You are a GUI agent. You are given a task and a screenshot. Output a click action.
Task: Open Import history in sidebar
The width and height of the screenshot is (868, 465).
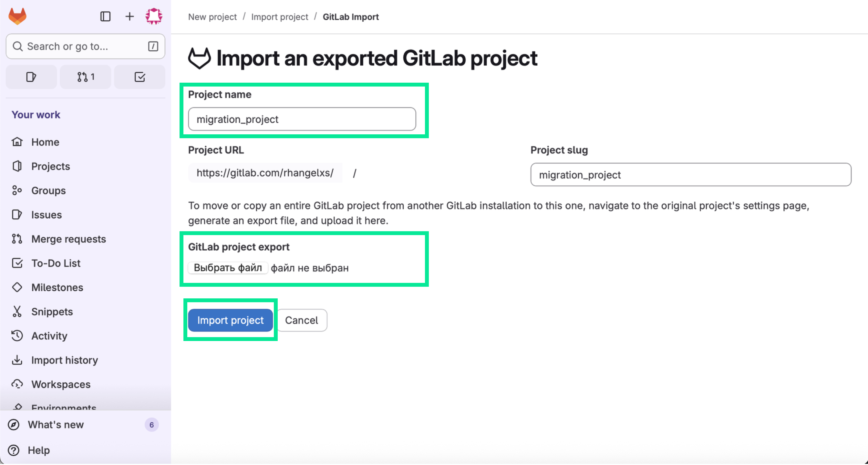pyautogui.click(x=64, y=360)
